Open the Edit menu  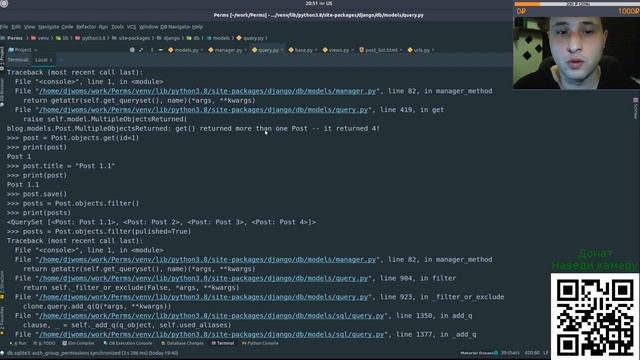pyautogui.click(x=16, y=27)
